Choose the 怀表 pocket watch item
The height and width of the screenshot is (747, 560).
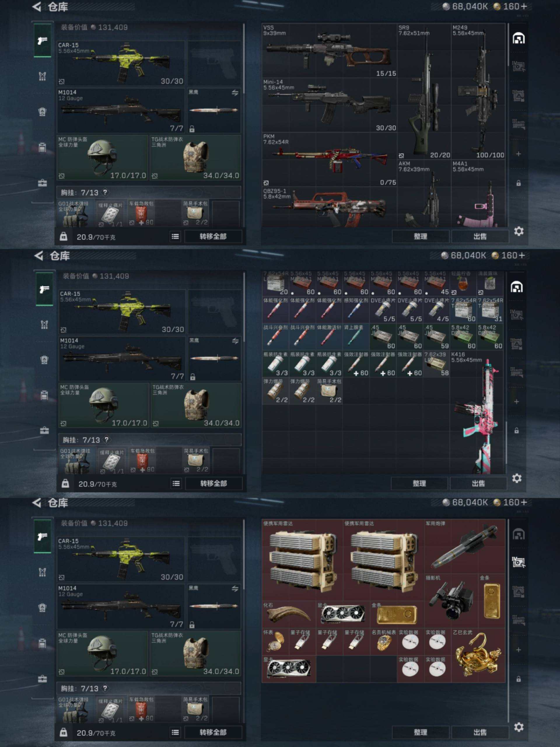pyautogui.click(x=275, y=642)
